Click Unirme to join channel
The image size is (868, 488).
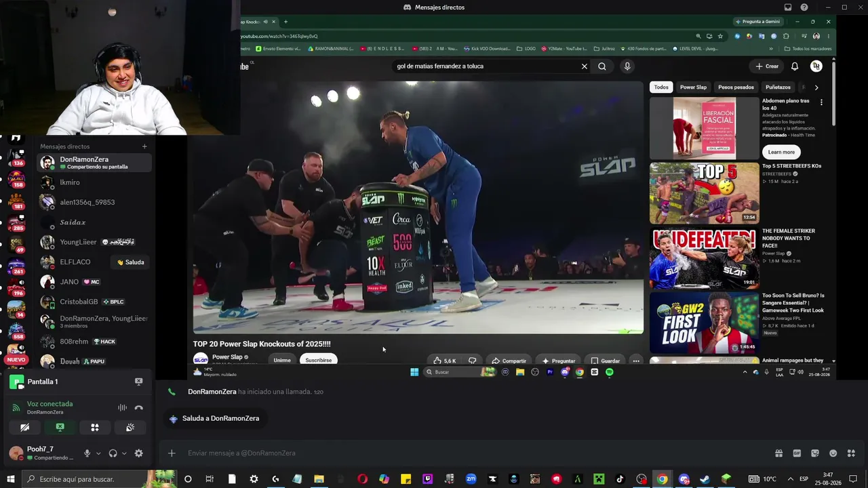point(282,361)
